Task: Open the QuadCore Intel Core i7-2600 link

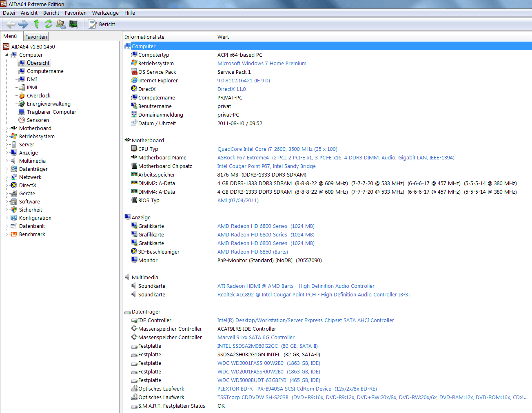Action: tap(277, 149)
